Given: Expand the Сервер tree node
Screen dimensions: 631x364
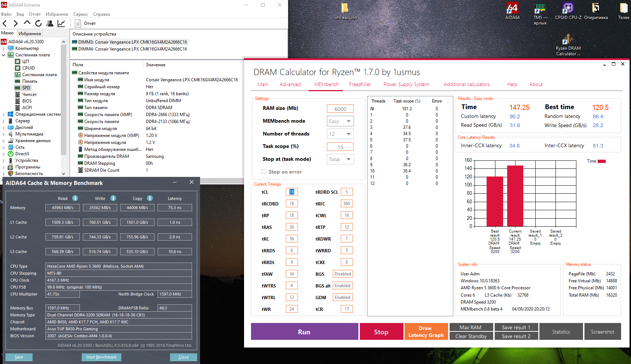Looking at the screenshot, I should click(x=4, y=121).
